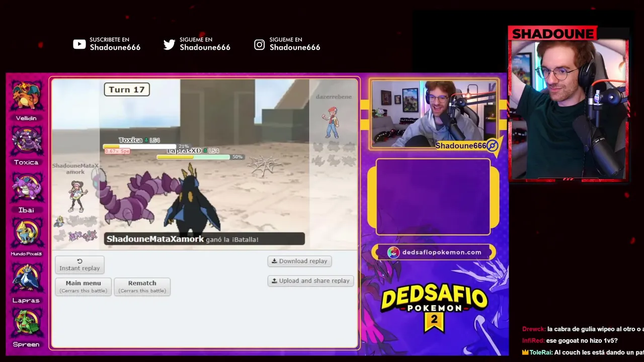Click the Toxica Scolipede sidebar icon
644x362 pixels.
point(26,141)
